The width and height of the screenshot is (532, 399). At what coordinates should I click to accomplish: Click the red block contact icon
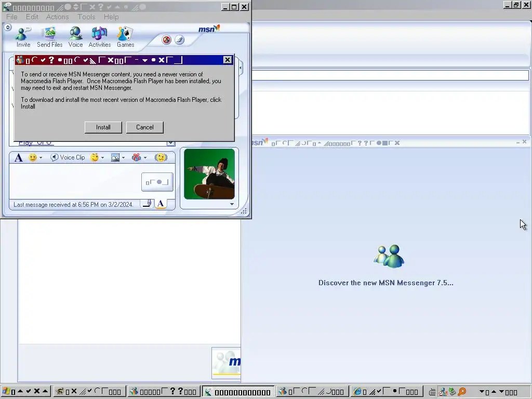[x=166, y=39]
